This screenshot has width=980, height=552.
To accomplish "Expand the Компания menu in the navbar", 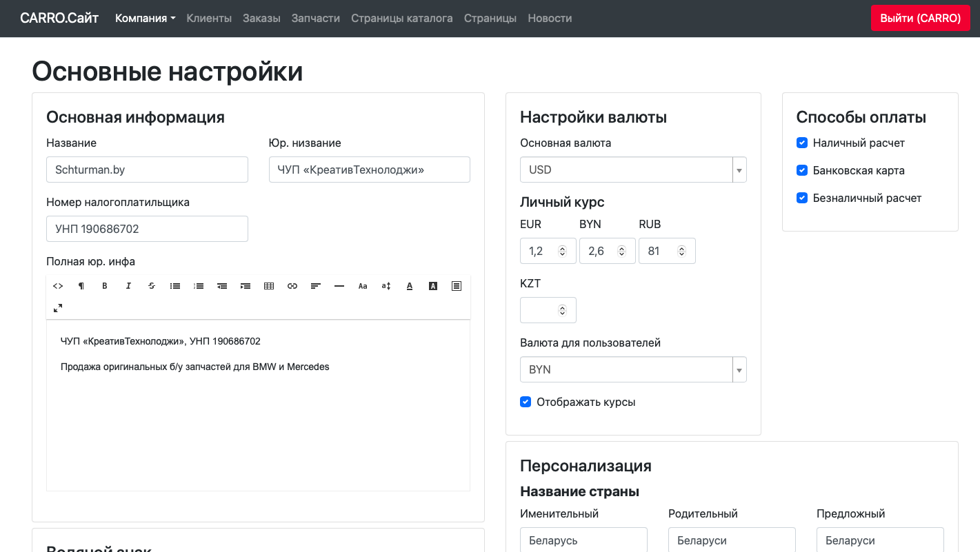I will click(145, 19).
